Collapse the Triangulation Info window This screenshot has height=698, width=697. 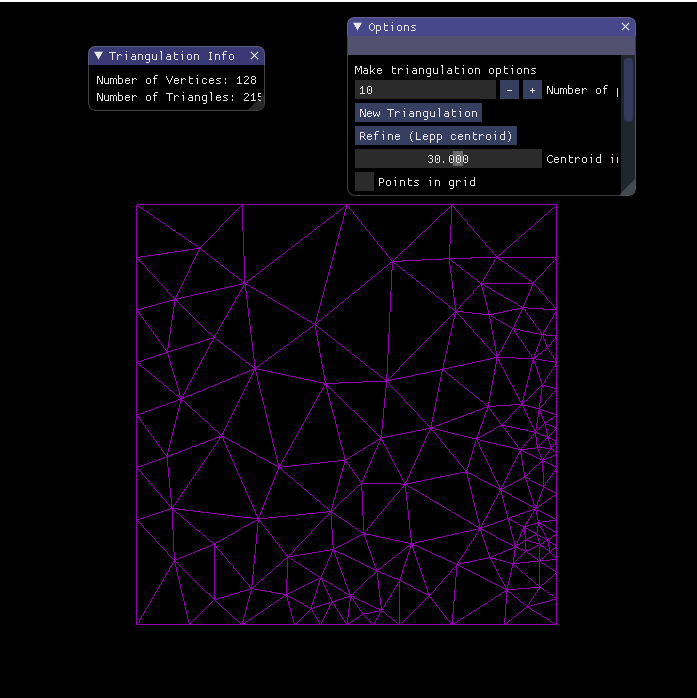click(98, 56)
